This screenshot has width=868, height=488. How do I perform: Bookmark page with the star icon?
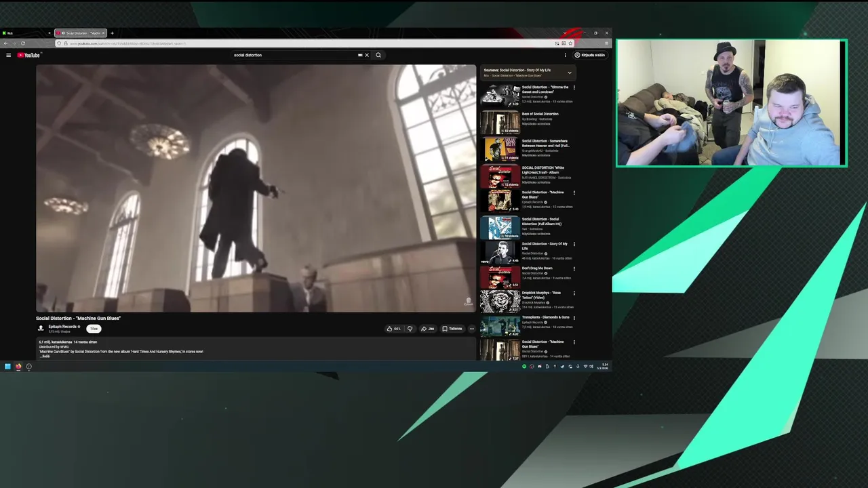pos(570,43)
